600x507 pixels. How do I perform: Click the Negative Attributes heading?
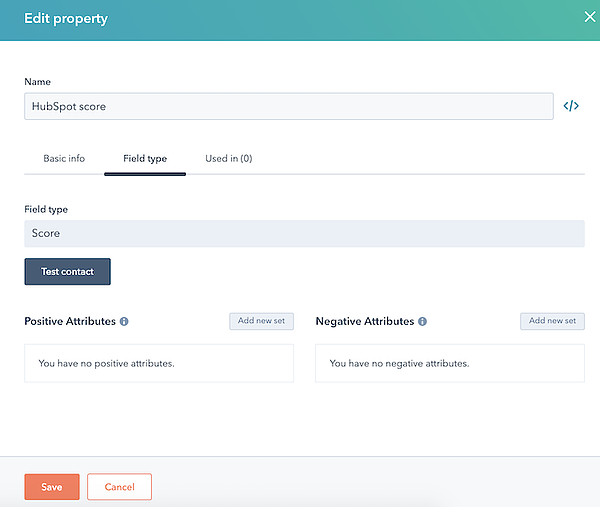point(365,321)
